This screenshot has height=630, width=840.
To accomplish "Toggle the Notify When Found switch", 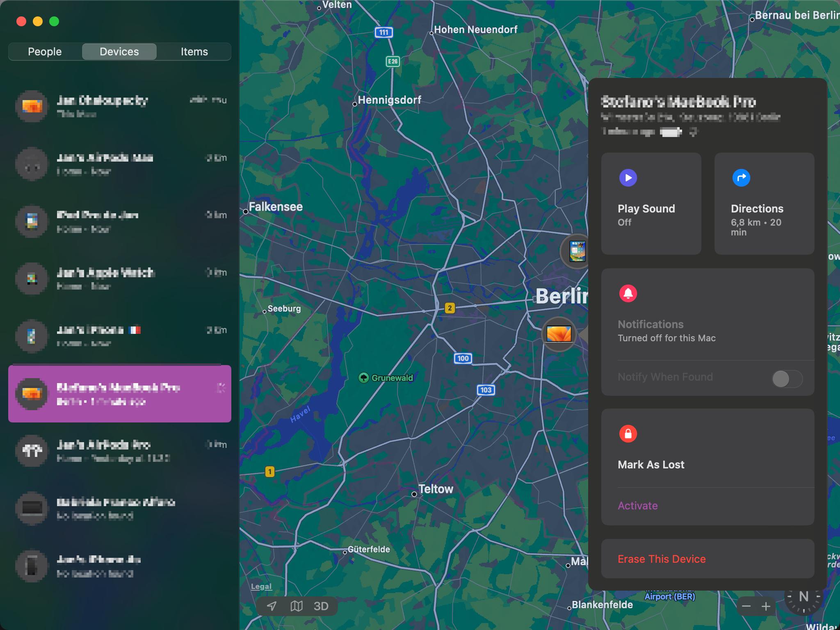I will 787,379.
